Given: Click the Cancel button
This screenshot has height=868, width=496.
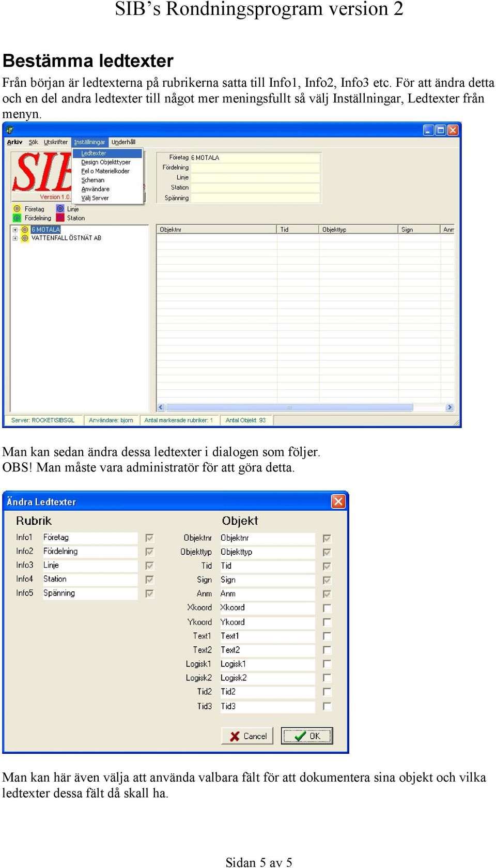Looking at the screenshot, I should [248, 736].
